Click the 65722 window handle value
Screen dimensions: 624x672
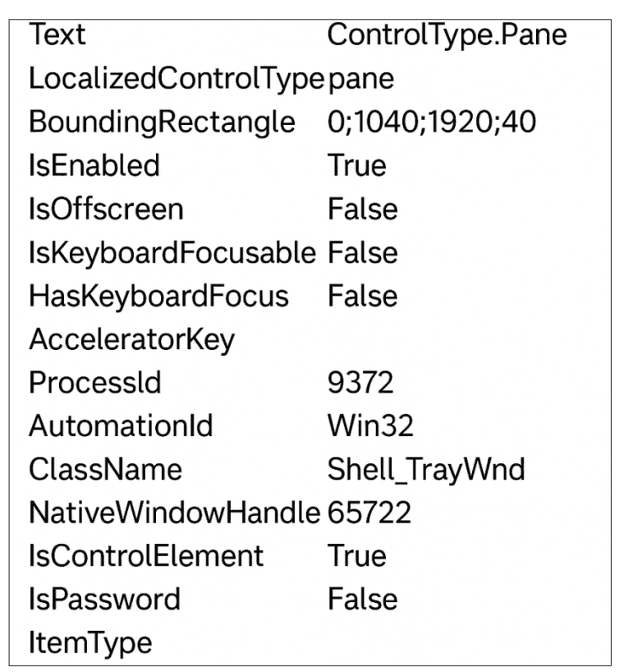(369, 513)
